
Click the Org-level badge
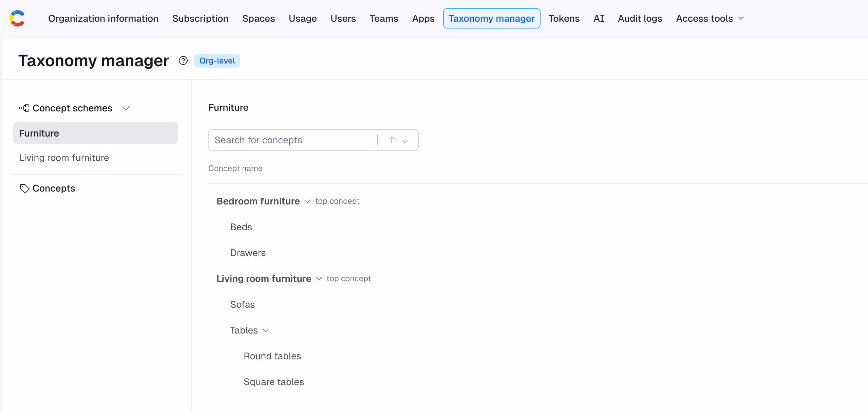pyautogui.click(x=217, y=61)
